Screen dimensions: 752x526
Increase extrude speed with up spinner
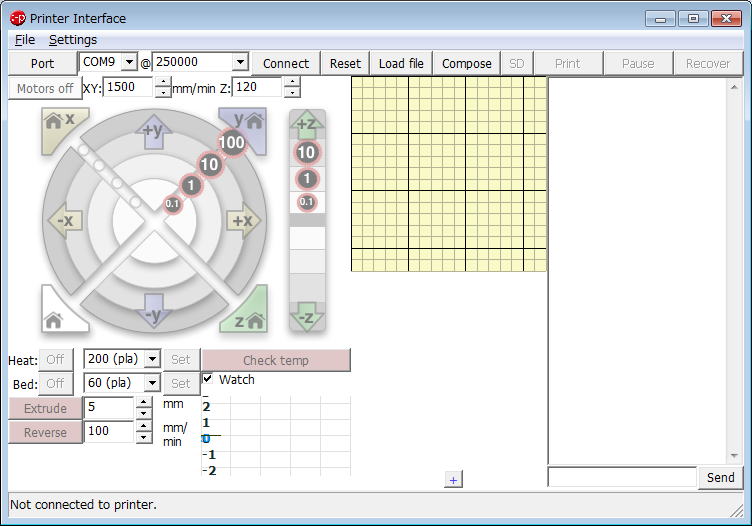[144, 426]
